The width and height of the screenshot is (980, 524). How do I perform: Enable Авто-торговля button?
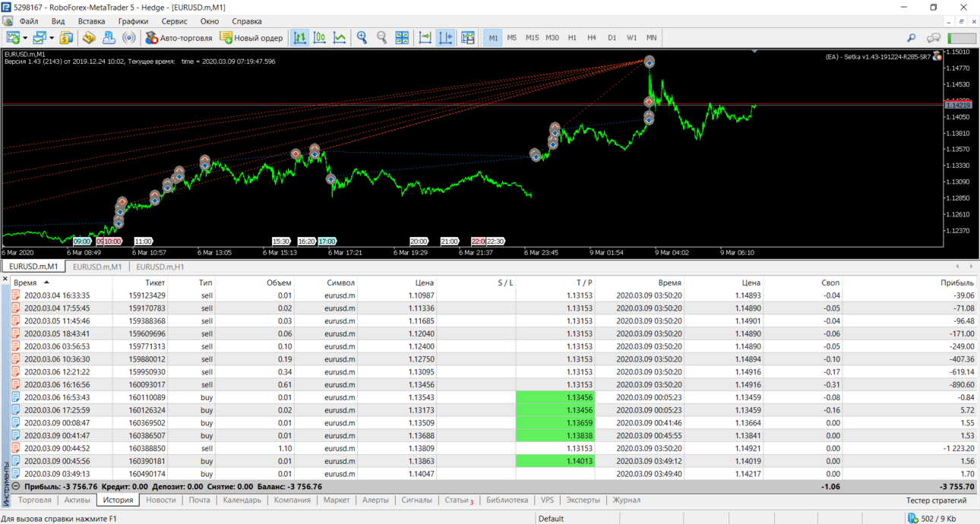click(x=179, y=37)
